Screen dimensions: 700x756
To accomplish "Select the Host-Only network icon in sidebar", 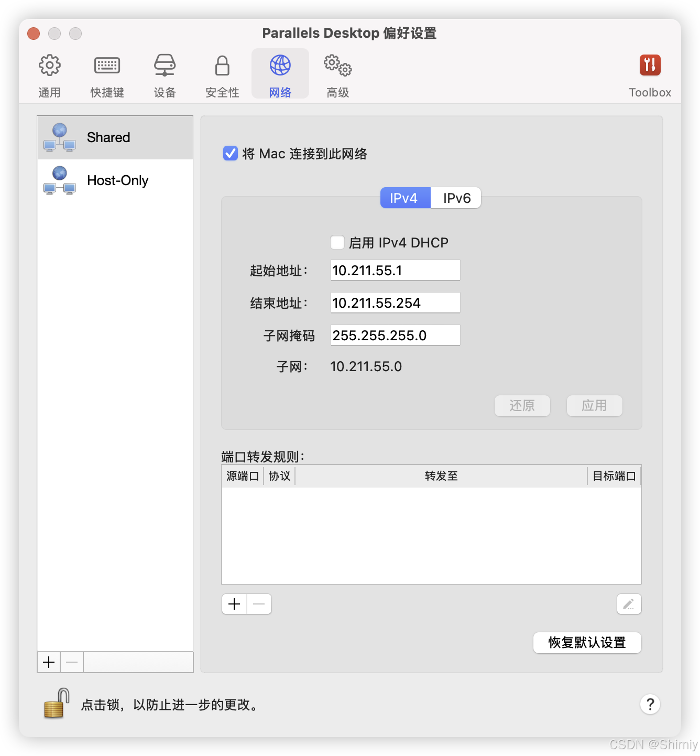I will tap(60, 180).
